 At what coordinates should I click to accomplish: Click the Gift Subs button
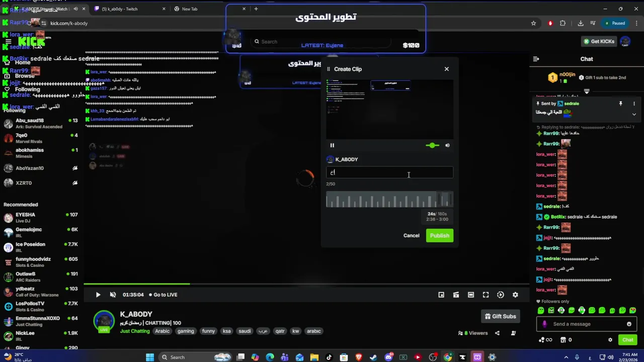(500, 316)
